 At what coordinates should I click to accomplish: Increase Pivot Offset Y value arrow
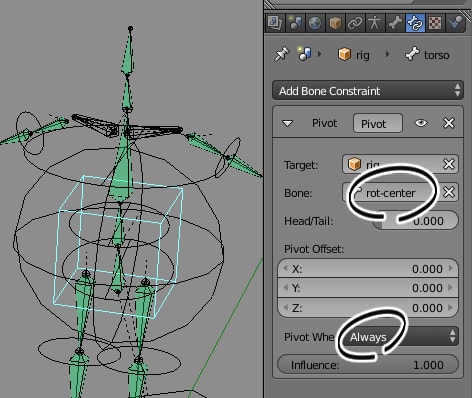coord(451,288)
